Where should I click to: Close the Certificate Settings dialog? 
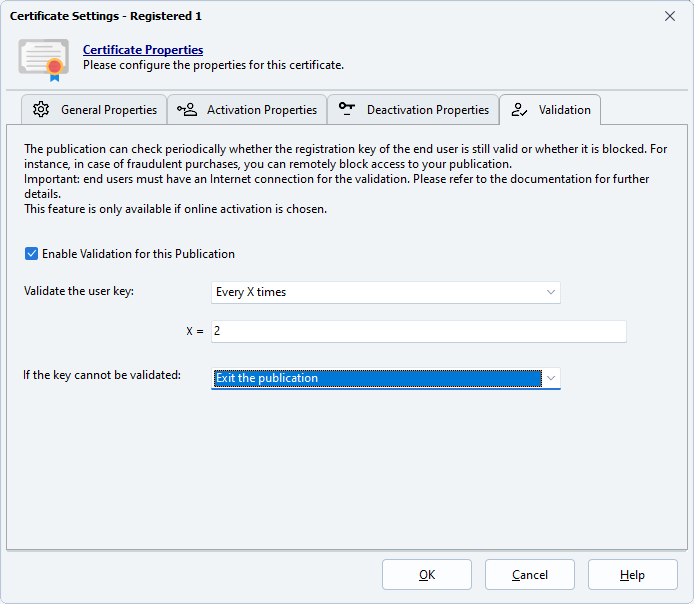[670, 16]
